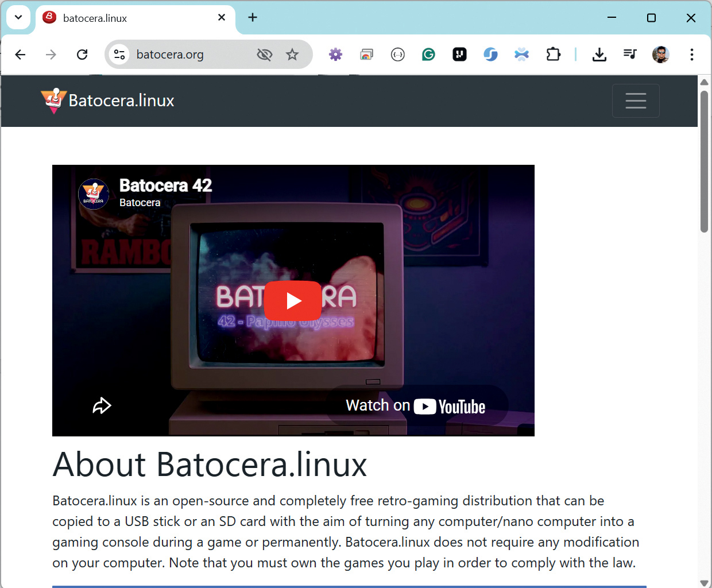Expand the hamburger navigation menu
The width and height of the screenshot is (712, 588).
[x=636, y=100]
